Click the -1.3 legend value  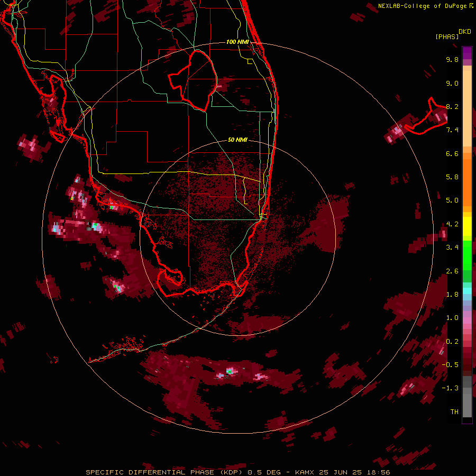tap(450, 388)
